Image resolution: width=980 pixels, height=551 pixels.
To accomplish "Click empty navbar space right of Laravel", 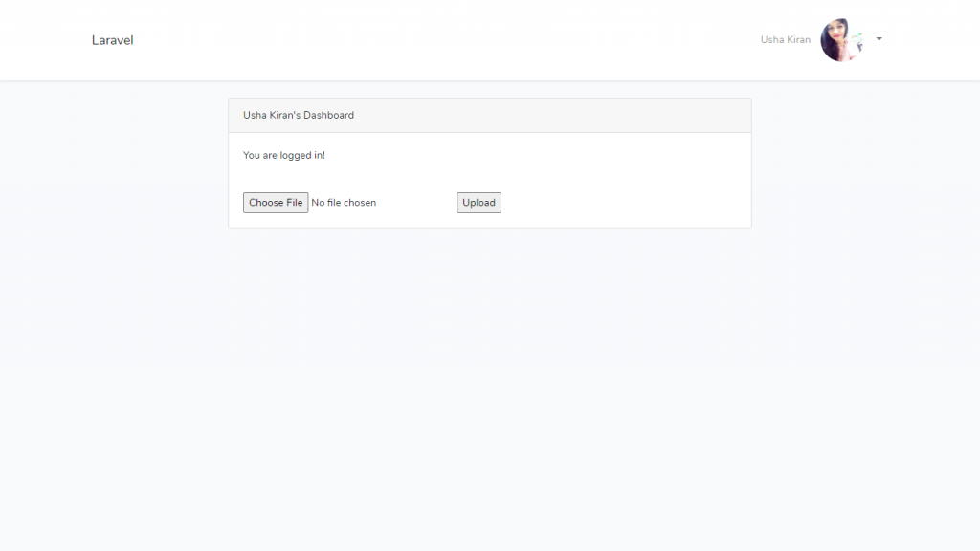I will coord(431,40).
